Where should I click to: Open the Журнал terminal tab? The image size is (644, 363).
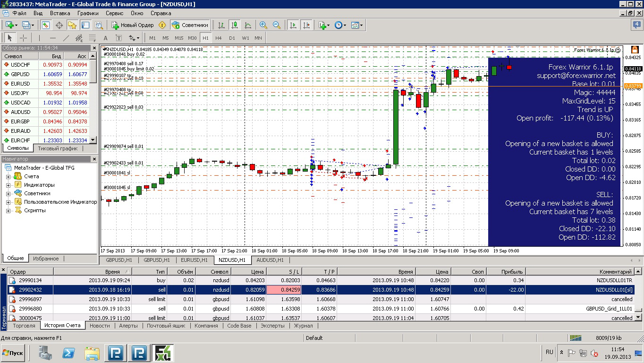click(x=303, y=326)
